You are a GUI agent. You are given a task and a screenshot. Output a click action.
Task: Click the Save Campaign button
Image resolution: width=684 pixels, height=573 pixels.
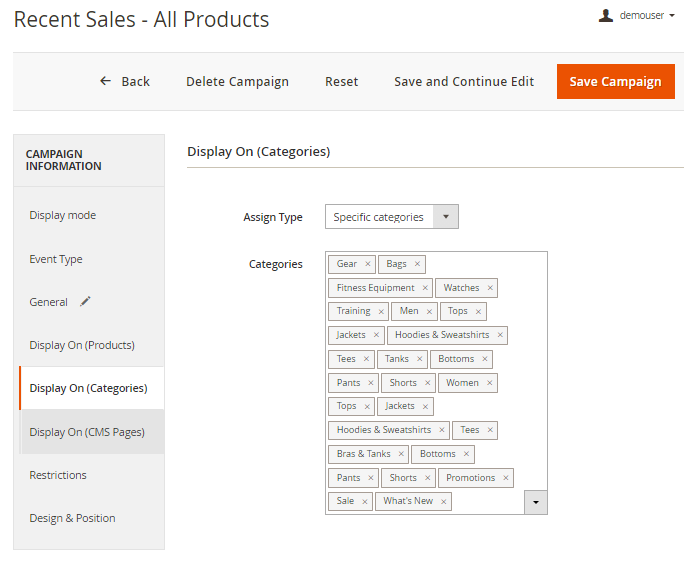pos(615,82)
